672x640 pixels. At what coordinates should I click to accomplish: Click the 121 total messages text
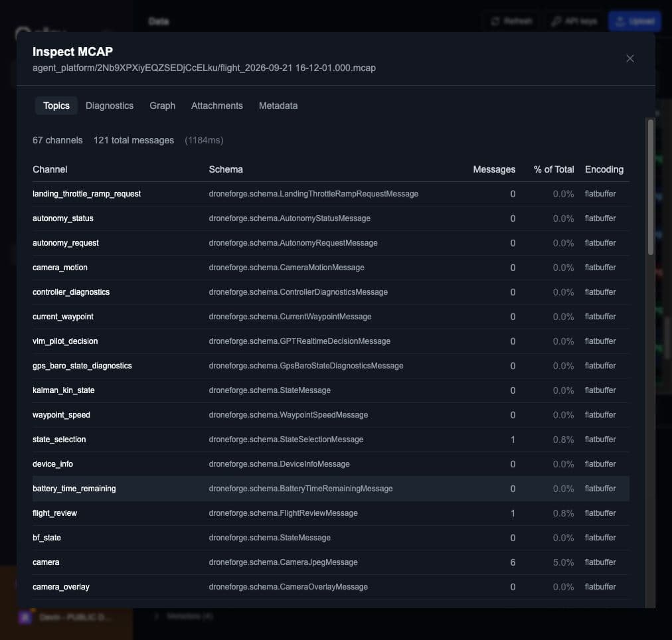[133, 140]
